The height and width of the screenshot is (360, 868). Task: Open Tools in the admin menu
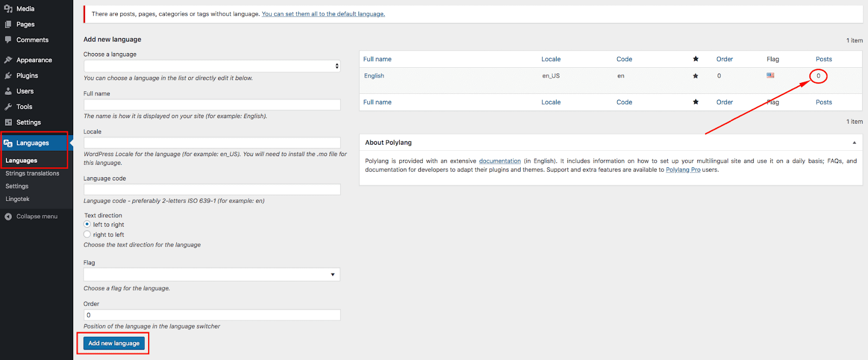tap(24, 107)
